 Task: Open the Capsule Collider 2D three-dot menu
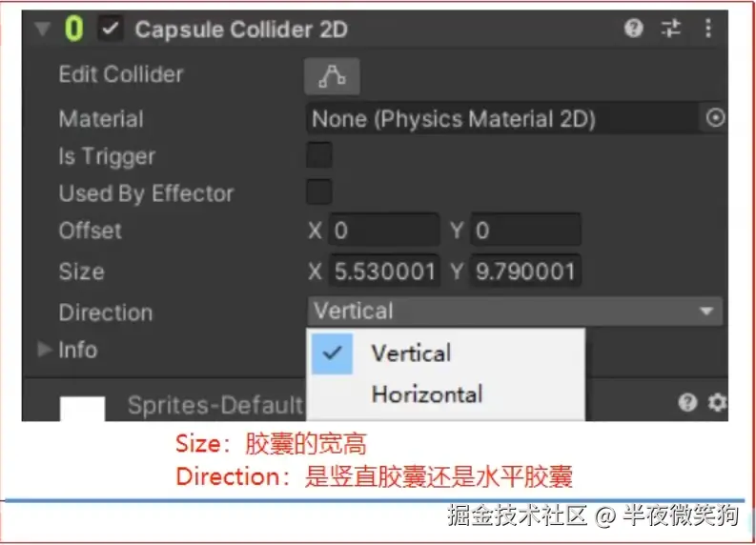tap(707, 29)
